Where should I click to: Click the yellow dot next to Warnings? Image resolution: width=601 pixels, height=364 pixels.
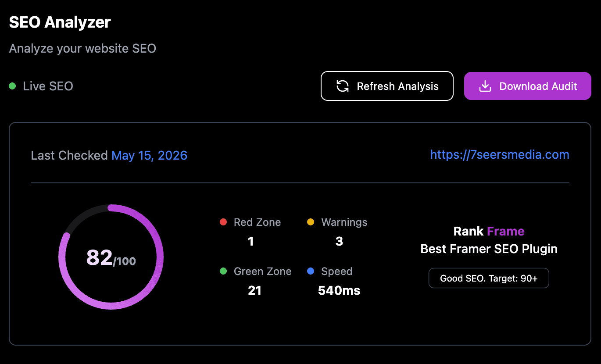point(311,222)
